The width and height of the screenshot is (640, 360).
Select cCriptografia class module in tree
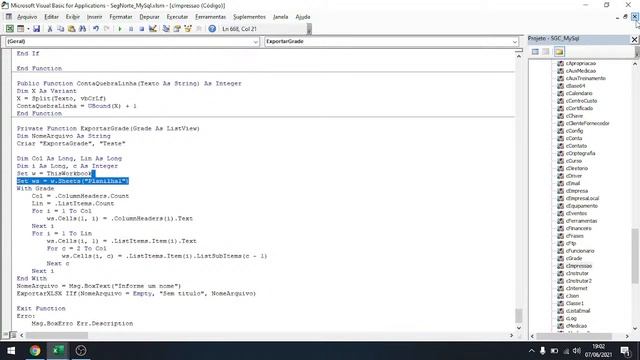pyautogui.click(x=580, y=153)
